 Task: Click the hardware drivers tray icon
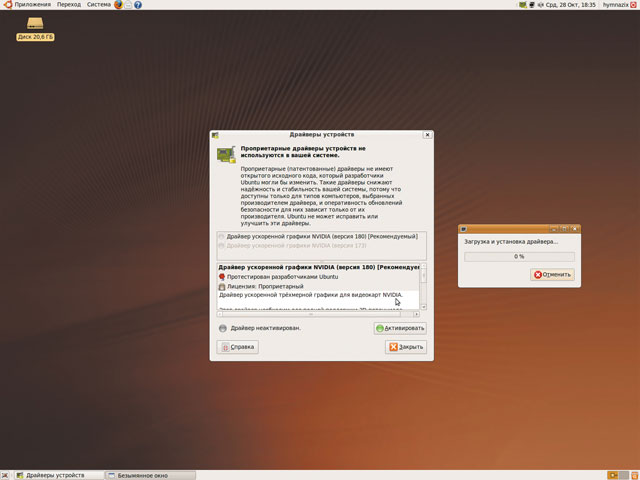tap(522, 5)
